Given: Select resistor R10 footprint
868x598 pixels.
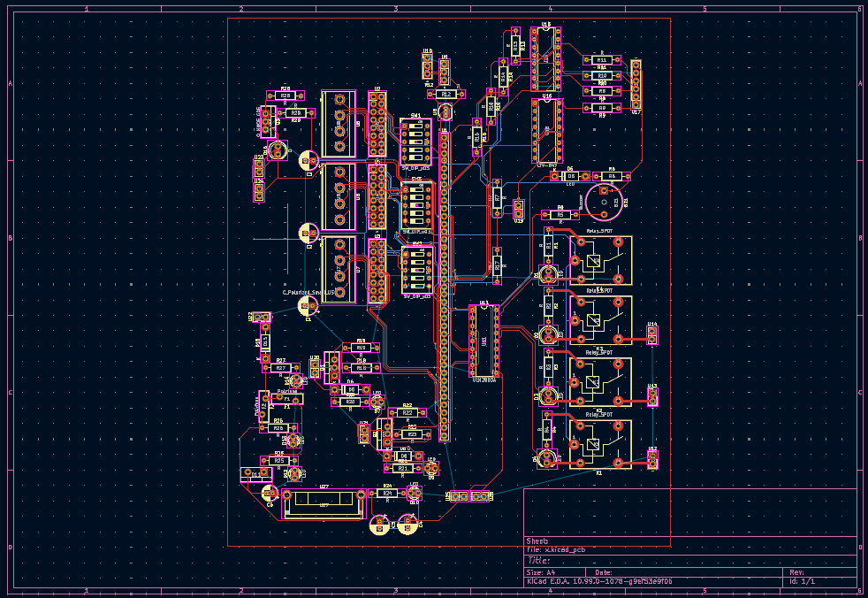Looking at the screenshot, I should click(602, 75).
